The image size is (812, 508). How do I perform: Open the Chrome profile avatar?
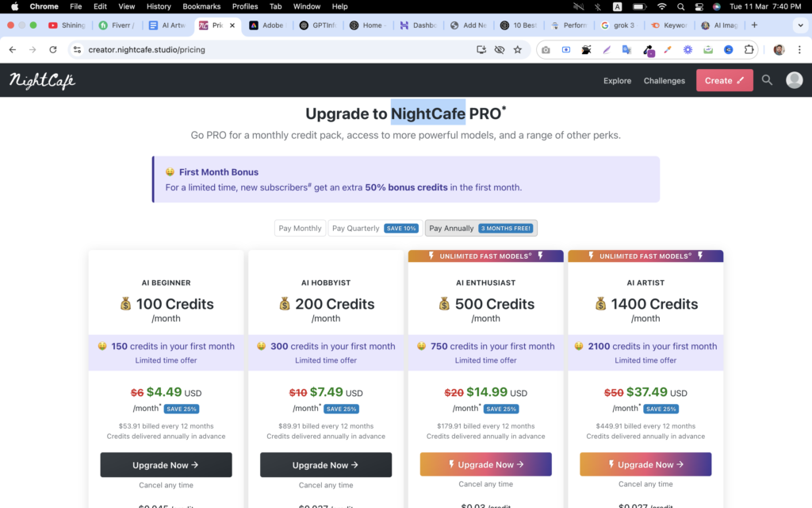coord(779,50)
